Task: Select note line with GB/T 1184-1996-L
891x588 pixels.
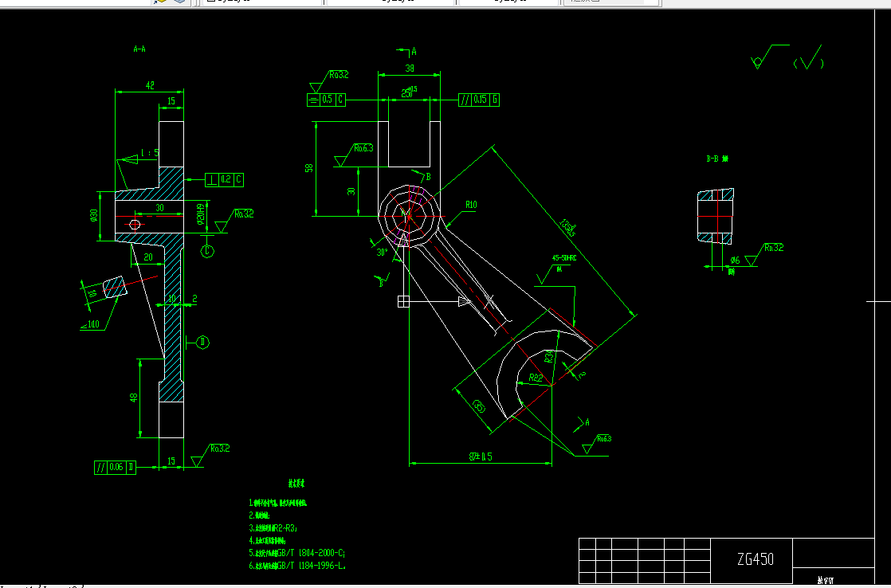Action: point(296,566)
